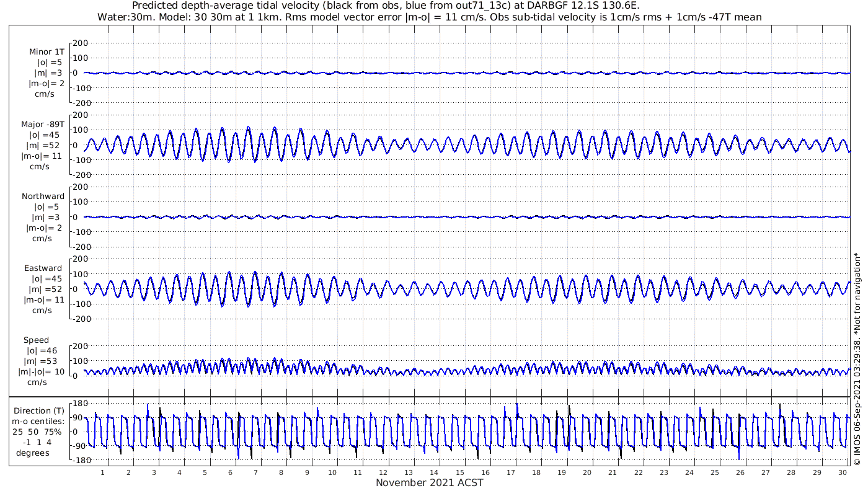This screenshot has width=868, height=496.
Task: Click day 22 on the date axis
Action: (x=639, y=472)
